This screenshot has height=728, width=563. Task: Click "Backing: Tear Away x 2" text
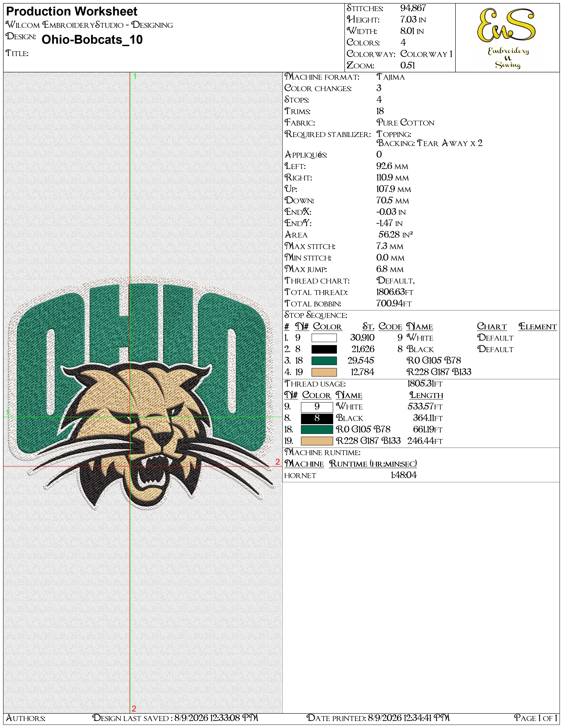[430, 143]
